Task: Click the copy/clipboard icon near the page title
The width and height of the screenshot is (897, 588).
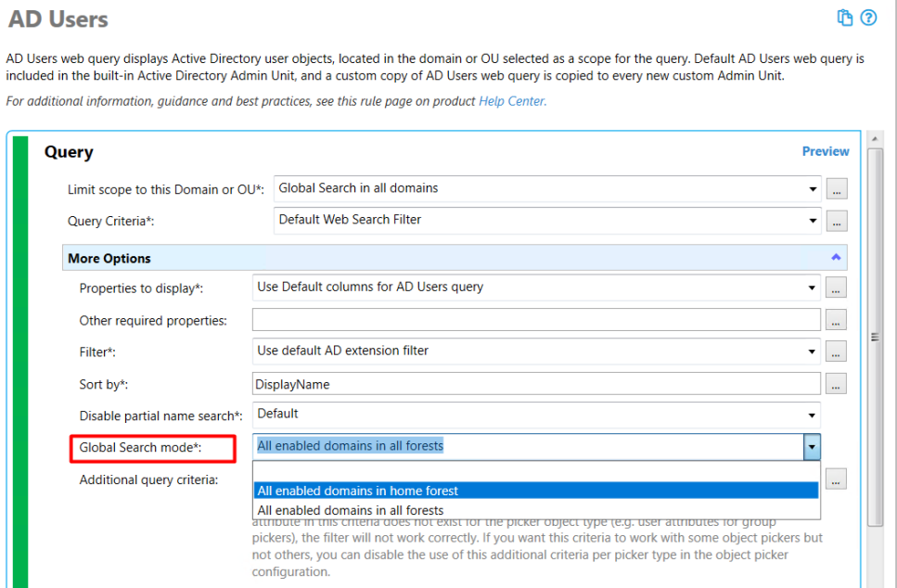Action: (x=845, y=18)
